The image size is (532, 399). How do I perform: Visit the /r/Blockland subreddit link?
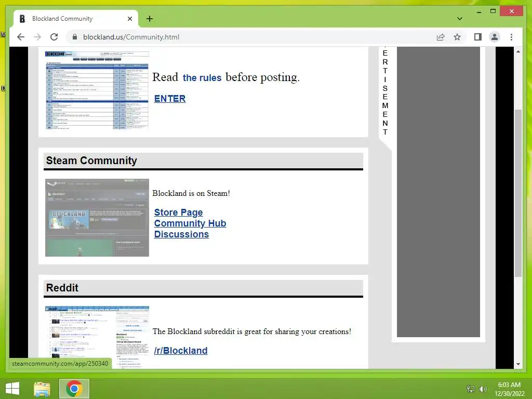[x=180, y=351]
